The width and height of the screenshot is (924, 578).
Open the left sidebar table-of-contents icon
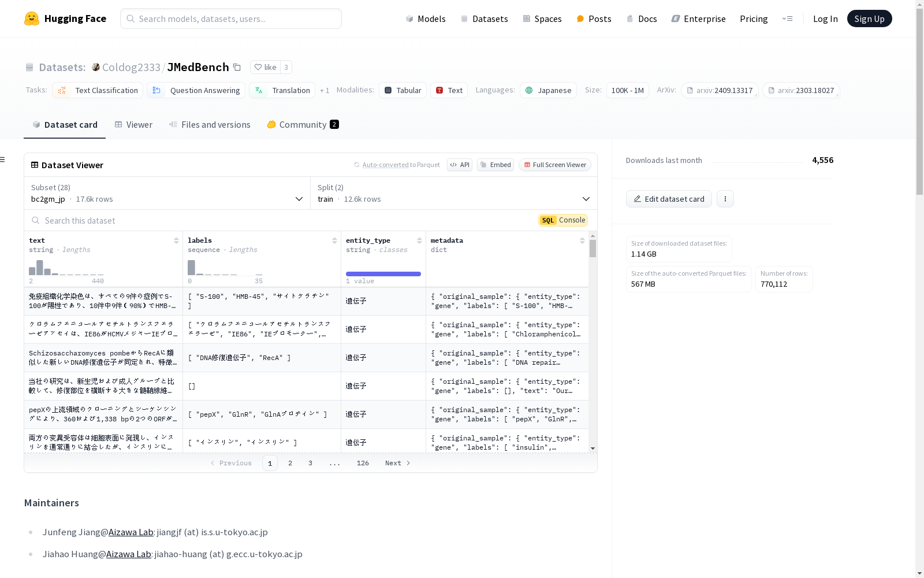coord(3,160)
